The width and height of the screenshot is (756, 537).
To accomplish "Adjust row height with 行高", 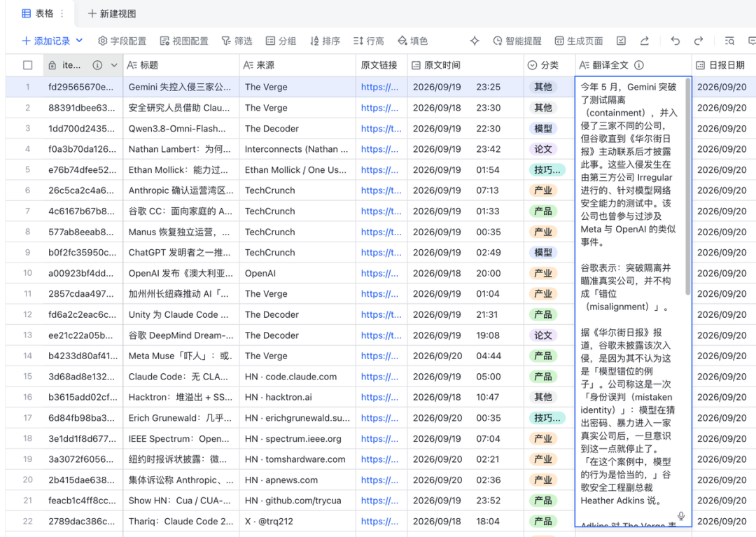I will (x=368, y=41).
